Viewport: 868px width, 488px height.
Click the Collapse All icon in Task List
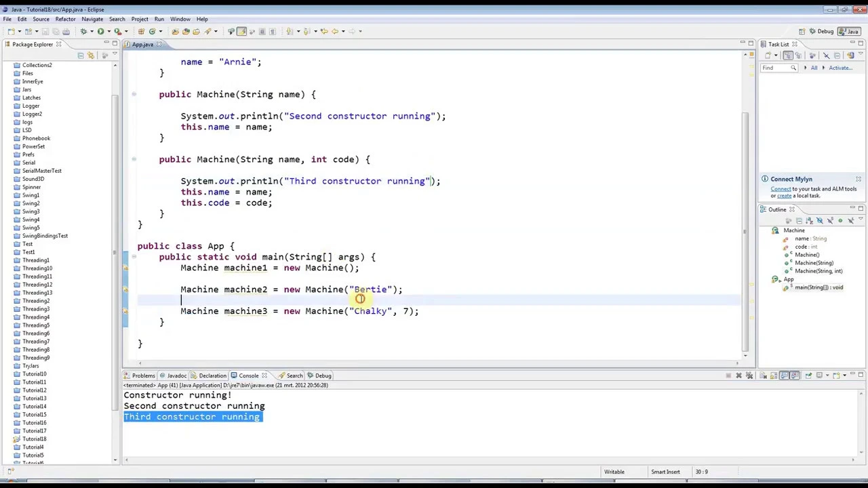pos(837,56)
